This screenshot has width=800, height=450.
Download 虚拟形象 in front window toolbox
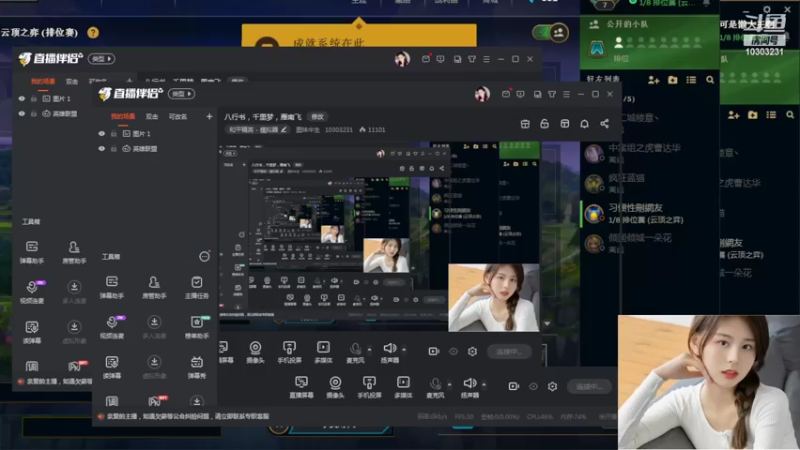[x=154, y=367]
